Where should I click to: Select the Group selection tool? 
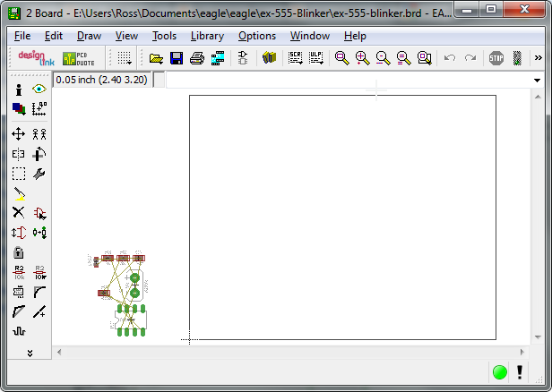tap(19, 174)
